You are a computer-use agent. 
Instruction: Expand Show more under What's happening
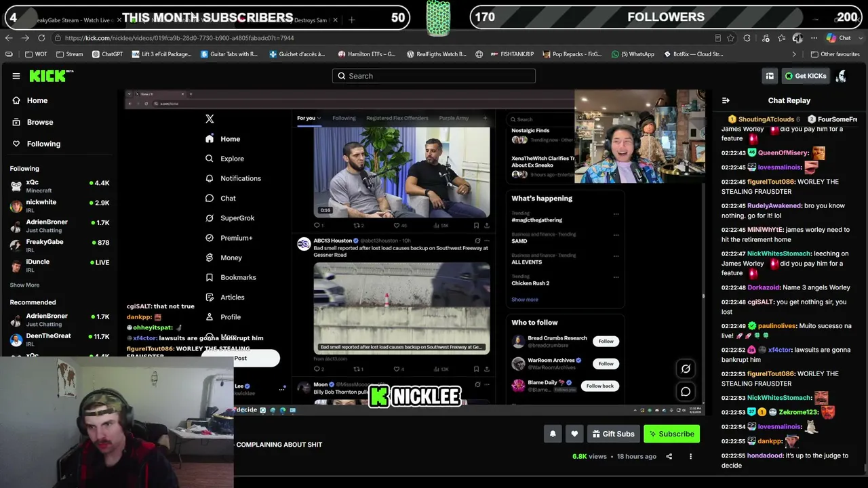525,300
